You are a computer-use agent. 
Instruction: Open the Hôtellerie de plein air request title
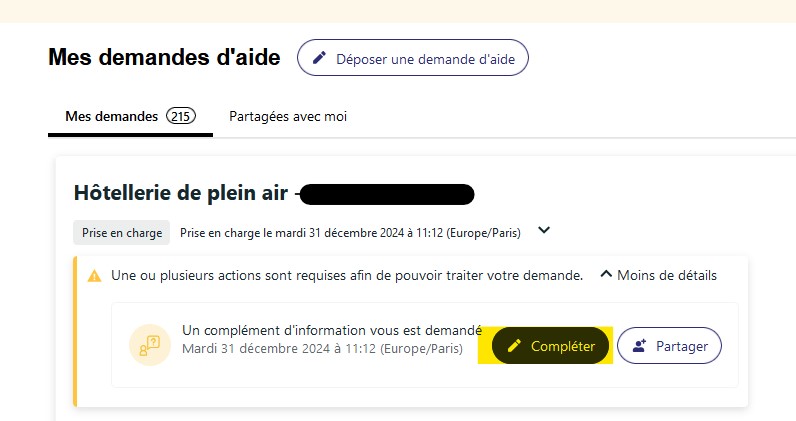coord(181,193)
